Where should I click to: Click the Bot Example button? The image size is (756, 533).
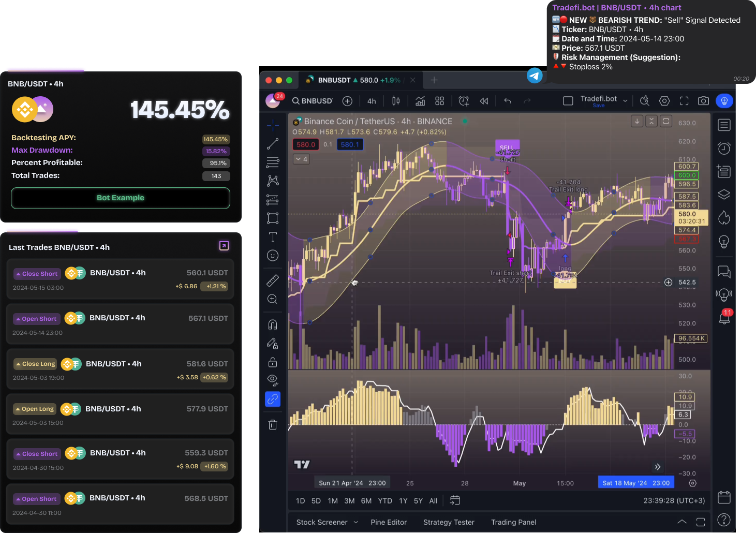click(x=121, y=198)
